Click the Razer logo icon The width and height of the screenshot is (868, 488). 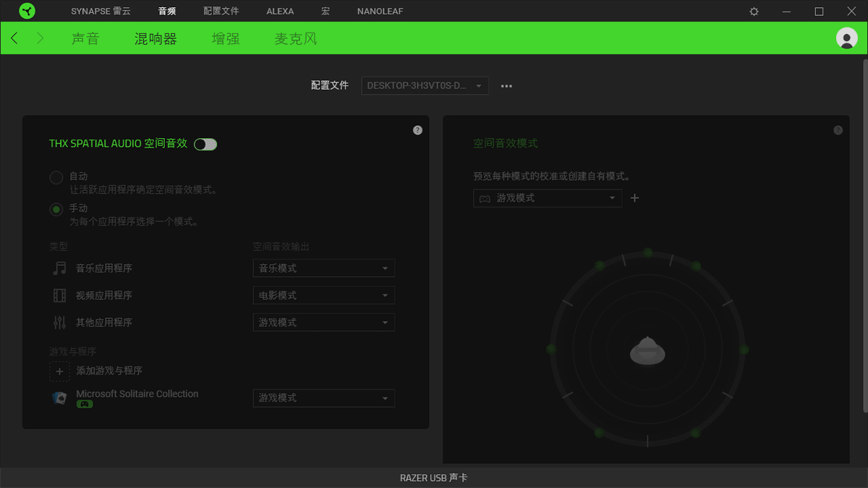(x=27, y=11)
